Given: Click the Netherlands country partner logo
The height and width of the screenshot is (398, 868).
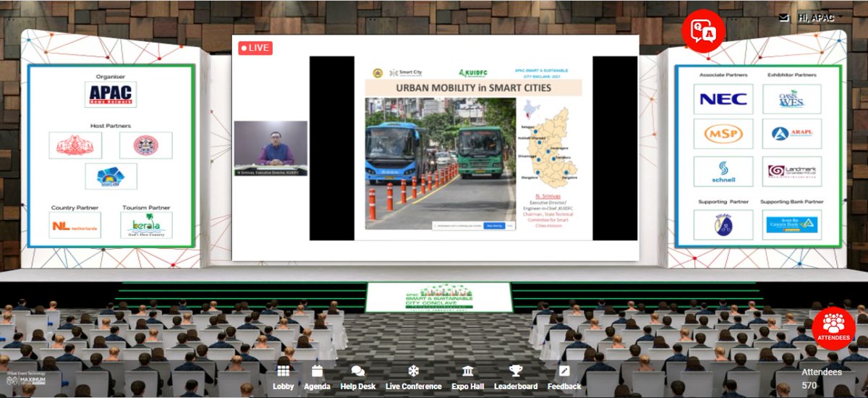Looking at the screenshot, I should click(76, 226).
